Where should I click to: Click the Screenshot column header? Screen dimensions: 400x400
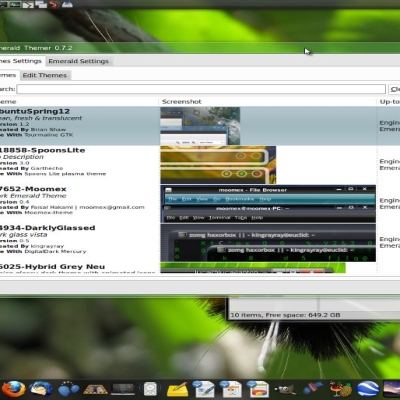click(x=182, y=102)
